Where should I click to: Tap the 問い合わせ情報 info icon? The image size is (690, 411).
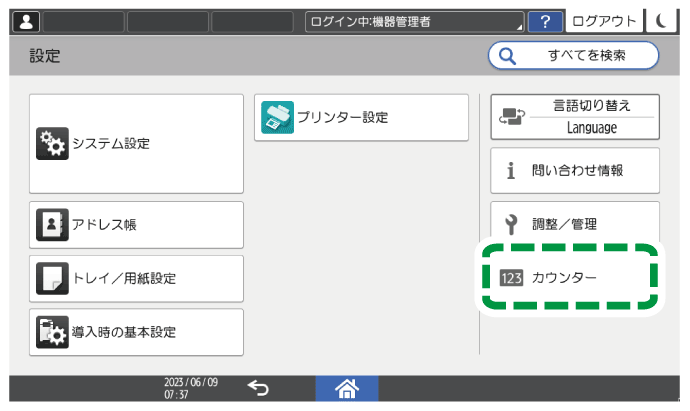[x=510, y=170]
